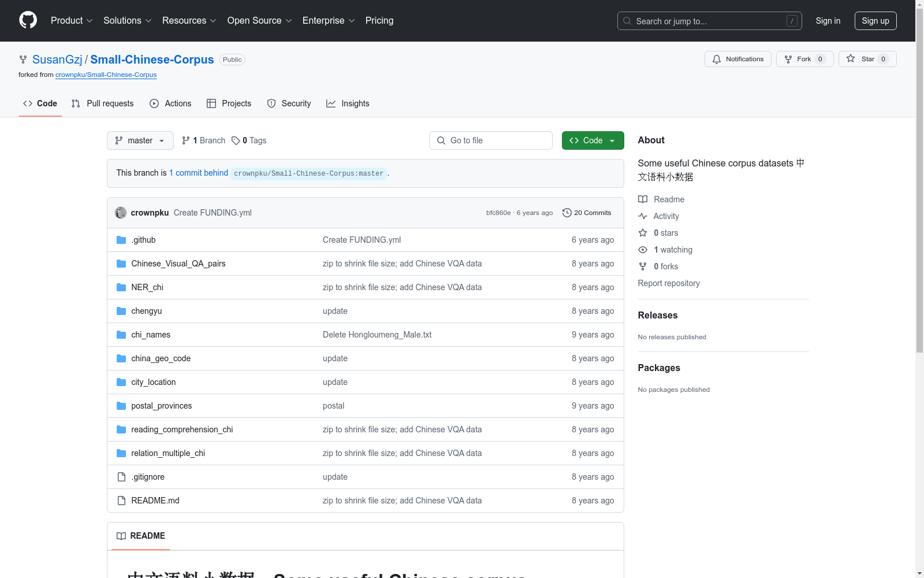This screenshot has width=924, height=578.
Task: Click the README book icon heading
Action: click(121, 536)
